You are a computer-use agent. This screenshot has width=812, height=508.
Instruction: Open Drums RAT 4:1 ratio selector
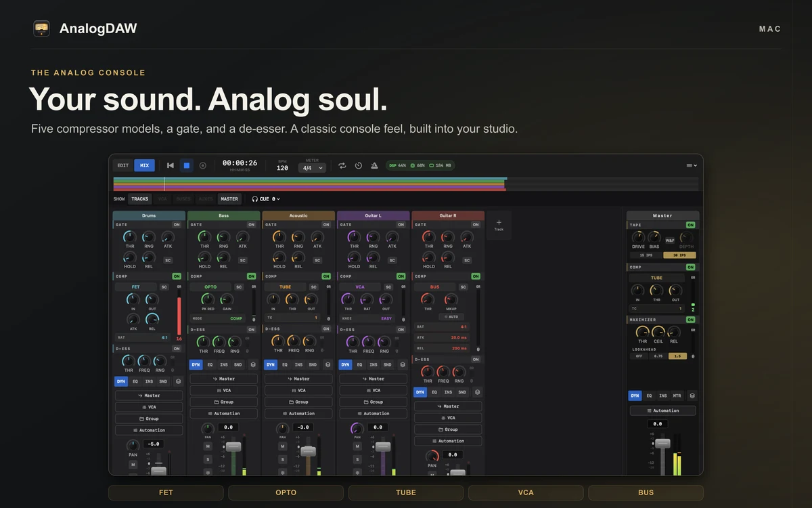[x=143, y=337]
